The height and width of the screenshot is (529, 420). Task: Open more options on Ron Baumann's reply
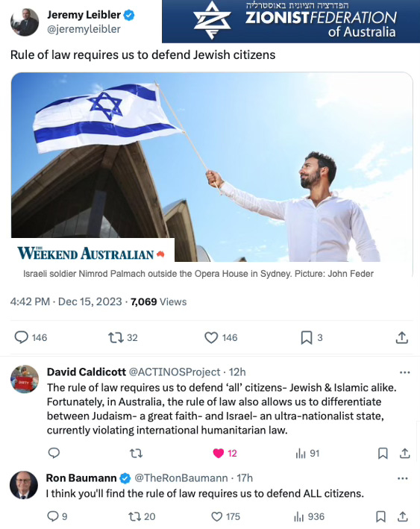(x=402, y=478)
